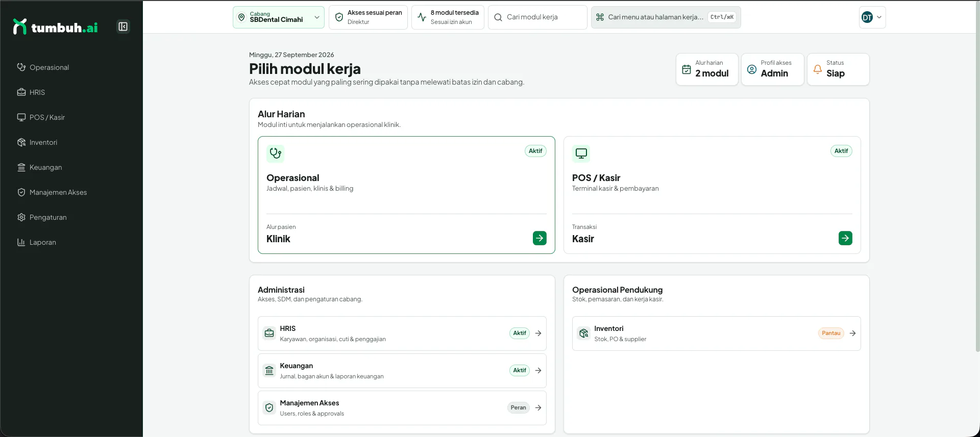Click the stethoscope icon on the Operasional card
Image resolution: width=980 pixels, height=437 pixels.
[276, 153]
